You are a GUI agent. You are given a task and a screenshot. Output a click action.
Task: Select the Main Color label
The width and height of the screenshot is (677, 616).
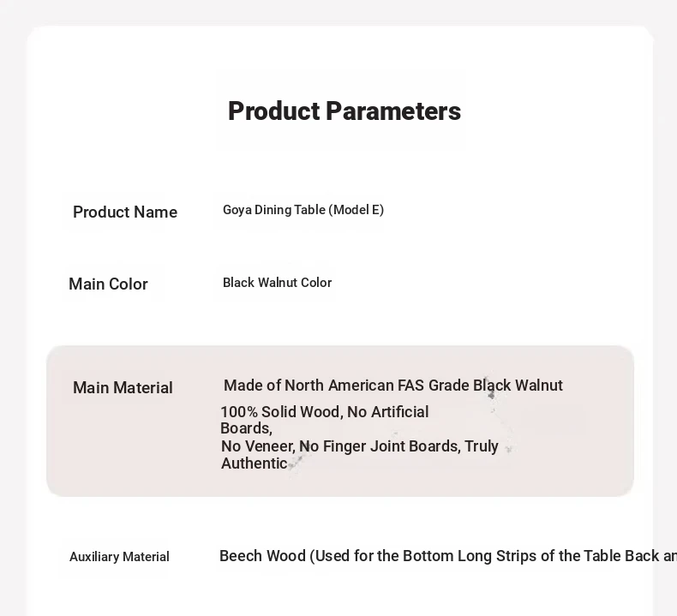(x=108, y=284)
